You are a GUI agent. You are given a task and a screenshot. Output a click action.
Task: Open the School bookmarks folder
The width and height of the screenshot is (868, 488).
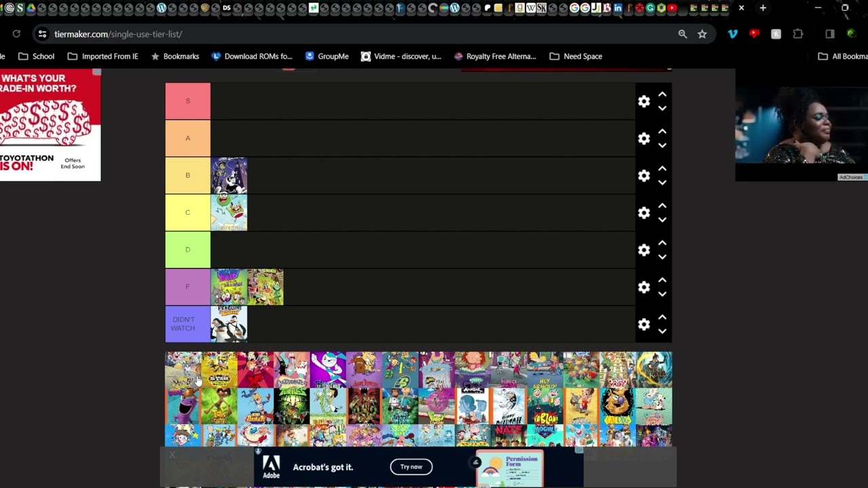[x=36, y=56]
